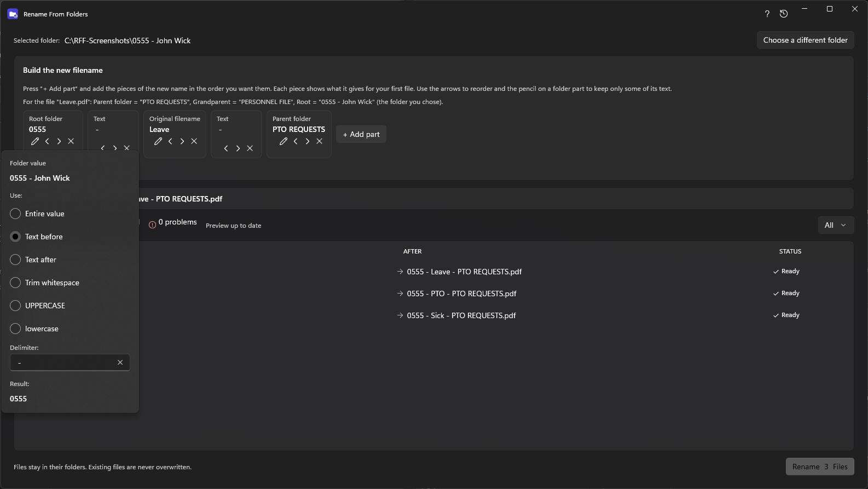Move first Text part right, after Root folder
This screenshot has width=868, height=489.
(x=115, y=148)
